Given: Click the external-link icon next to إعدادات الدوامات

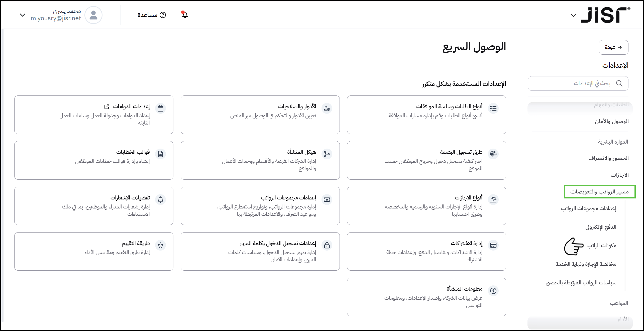Looking at the screenshot, I should pyautogui.click(x=107, y=107).
